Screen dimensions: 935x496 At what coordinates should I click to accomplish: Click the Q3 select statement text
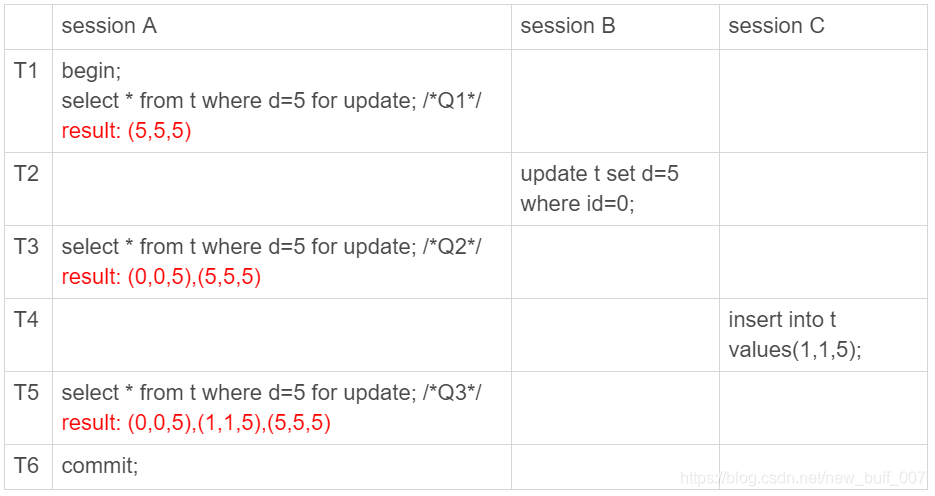(x=271, y=393)
